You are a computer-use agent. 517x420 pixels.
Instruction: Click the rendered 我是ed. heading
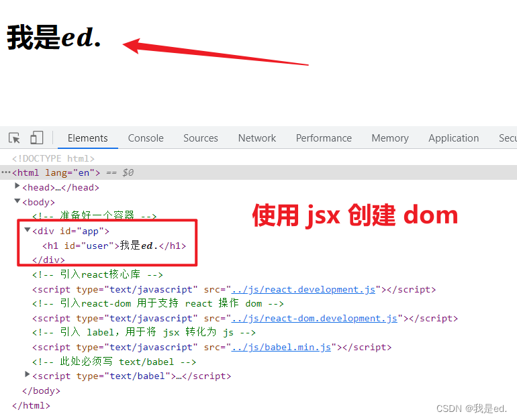(x=54, y=38)
